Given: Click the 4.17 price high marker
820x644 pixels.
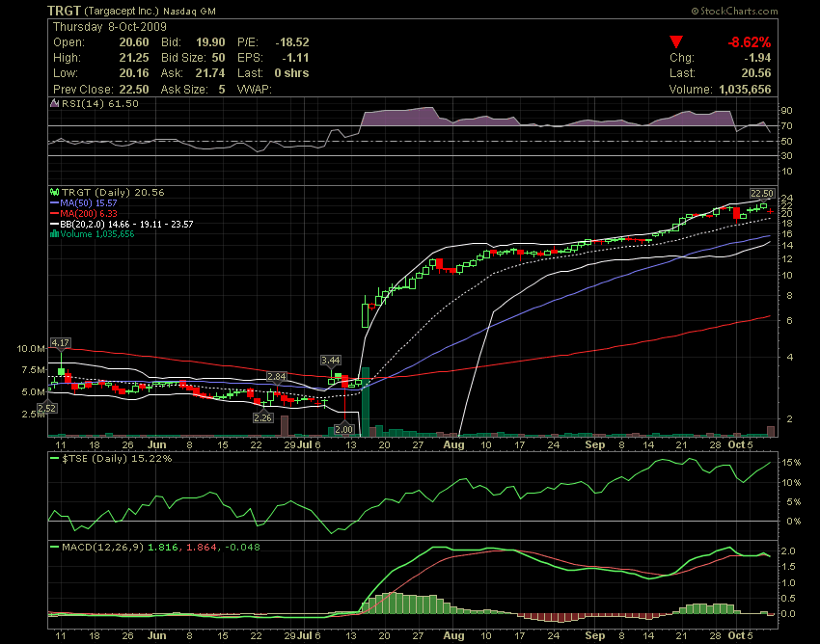Looking at the screenshot, I should (x=60, y=343).
